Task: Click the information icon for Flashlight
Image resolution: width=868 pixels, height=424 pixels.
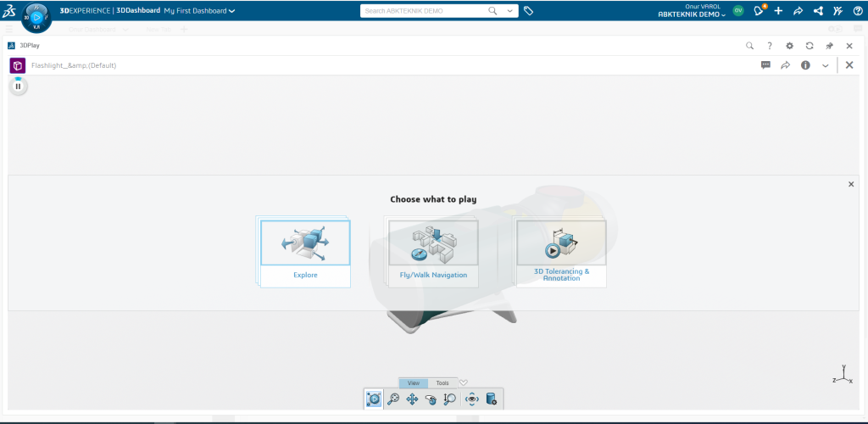Action: pyautogui.click(x=805, y=65)
